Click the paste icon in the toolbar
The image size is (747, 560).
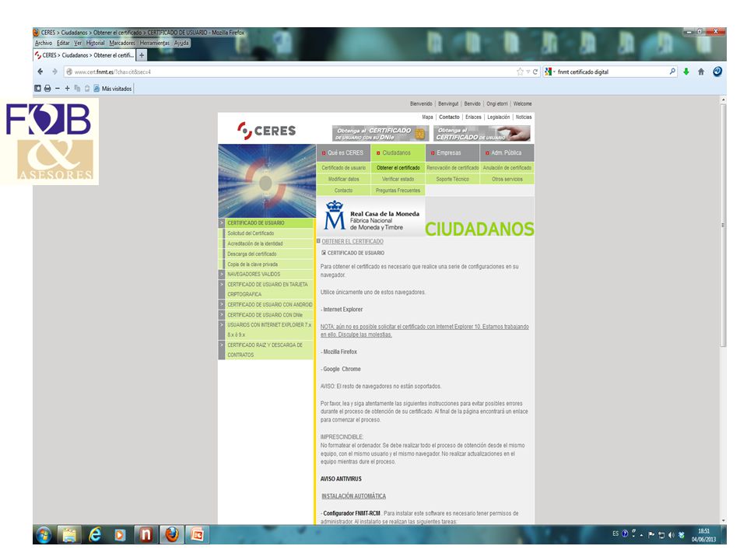pyautogui.click(x=87, y=89)
